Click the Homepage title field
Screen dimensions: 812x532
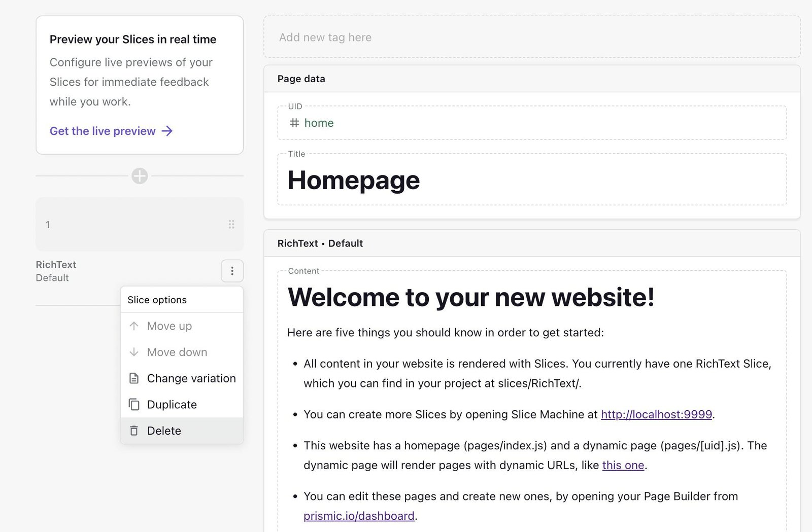pos(531,180)
